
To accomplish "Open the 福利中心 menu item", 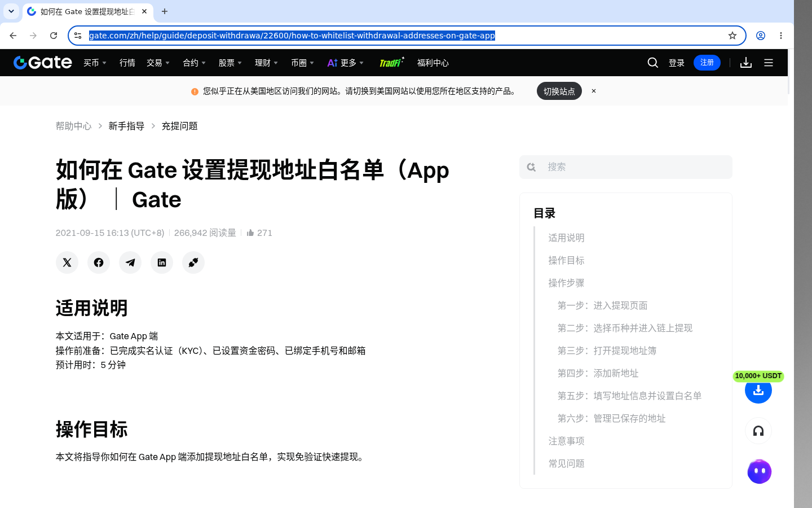I will tap(433, 63).
